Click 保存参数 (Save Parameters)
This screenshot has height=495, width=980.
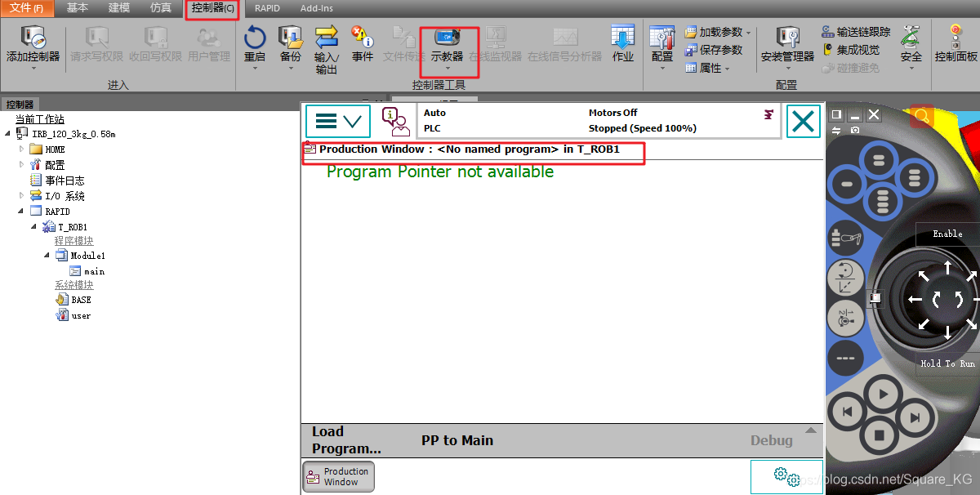pyautogui.click(x=714, y=50)
